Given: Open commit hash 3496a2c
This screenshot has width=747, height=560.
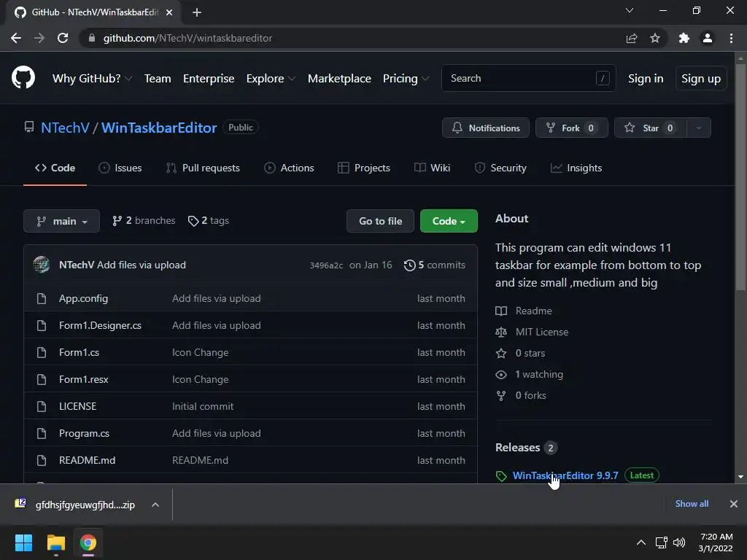Looking at the screenshot, I should (x=326, y=265).
